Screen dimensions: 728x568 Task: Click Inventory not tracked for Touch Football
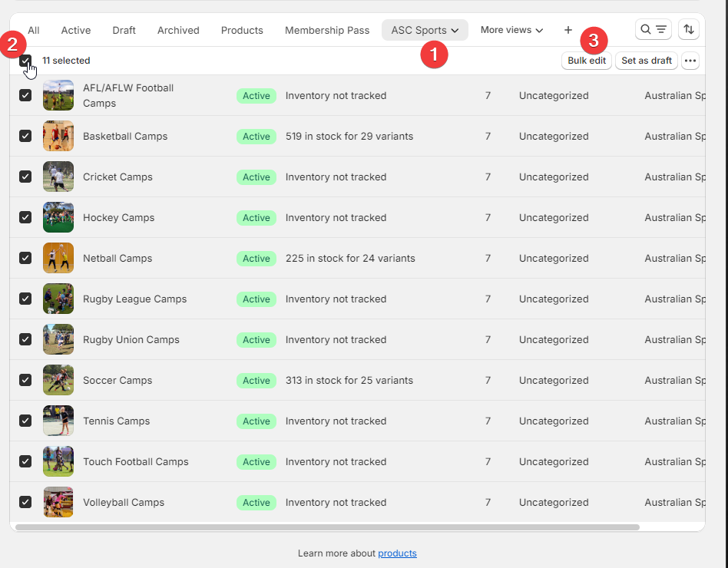(x=336, y=462)
